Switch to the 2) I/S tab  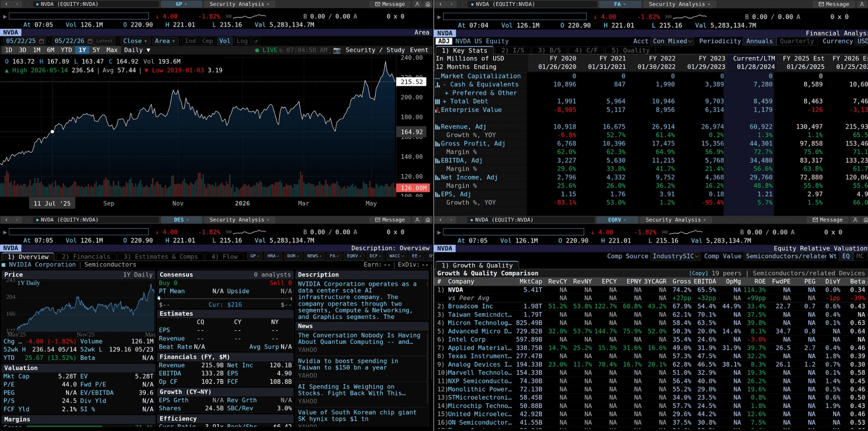pyautogui.click(x=513, y=50)
